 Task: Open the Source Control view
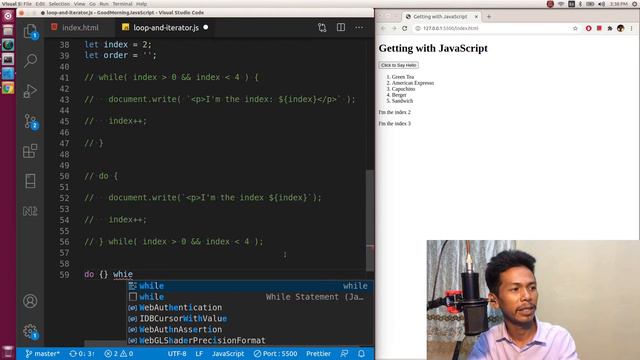click(x=30, y=121)
